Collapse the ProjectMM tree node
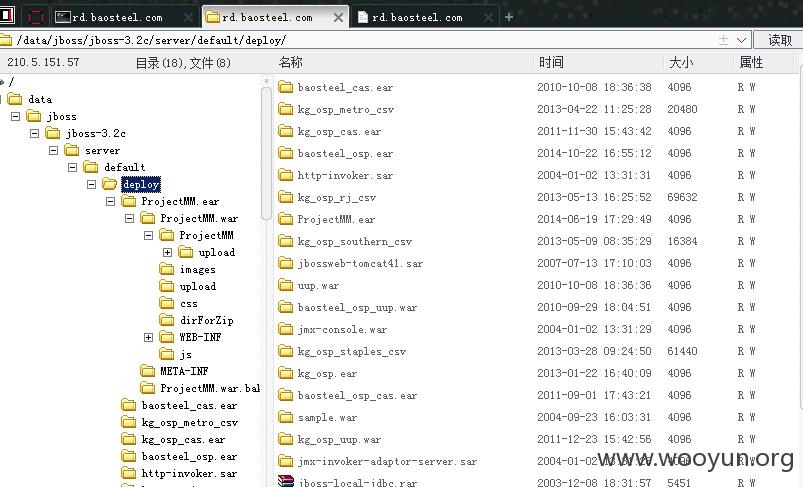The height and width of the screenshot is (487, 803). (x=148, y=235)
